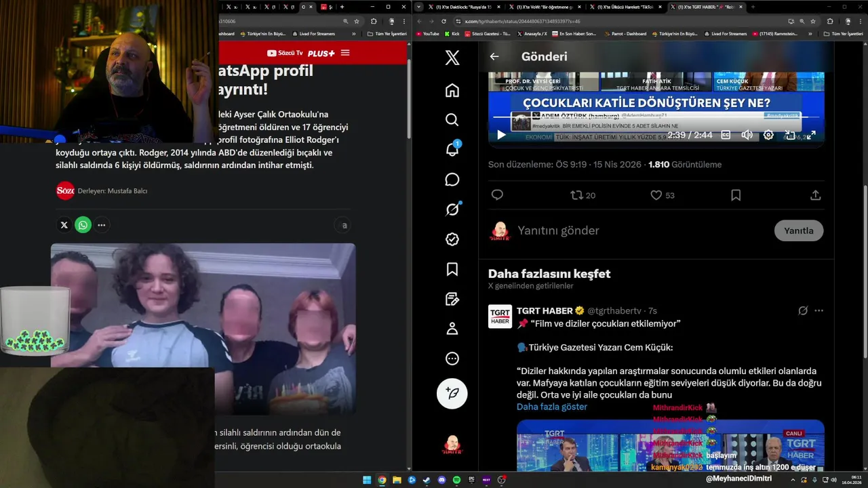The height and width of the screenshot is (488, 868).
Task: Open the article family photo image
Action: [x=203, y=329]
